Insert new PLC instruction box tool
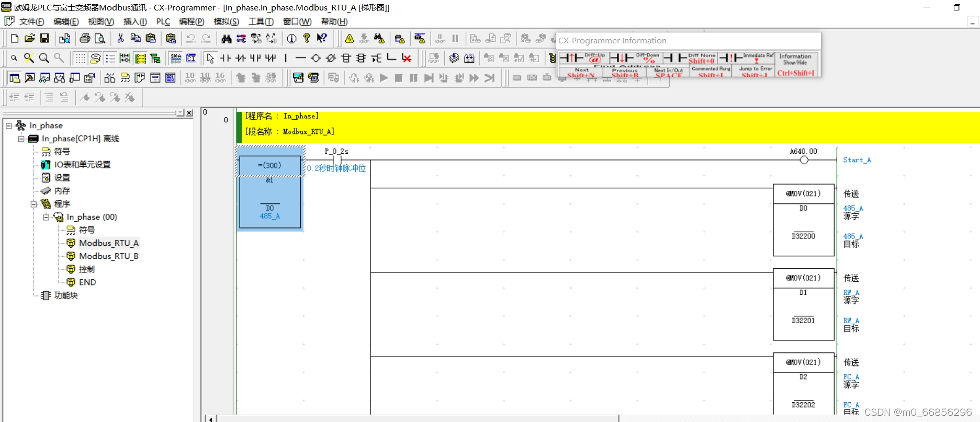980x422 pixels. click(346, 58)
